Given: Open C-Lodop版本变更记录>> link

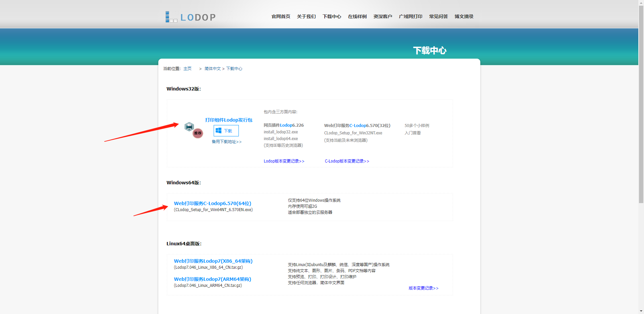Looking at the screenshot, I should tap(347, 161).
